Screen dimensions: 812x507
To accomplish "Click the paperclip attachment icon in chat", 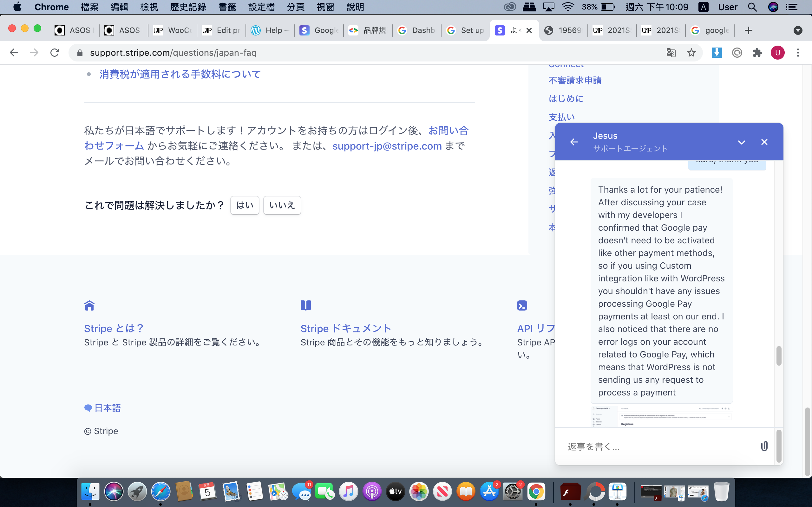I will coord(764,446).
